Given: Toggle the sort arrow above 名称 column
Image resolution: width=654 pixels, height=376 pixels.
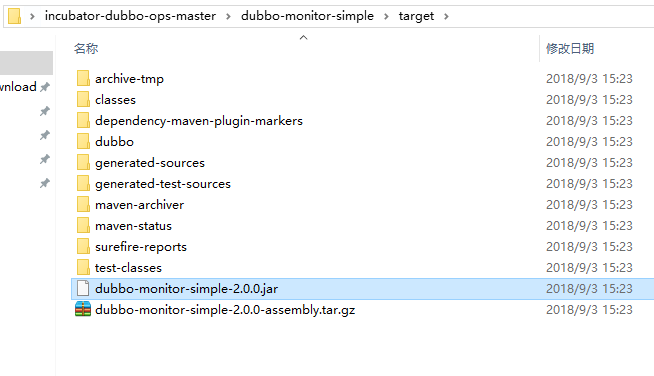Looking at the screenshot, I should click(x=304, y=38).
